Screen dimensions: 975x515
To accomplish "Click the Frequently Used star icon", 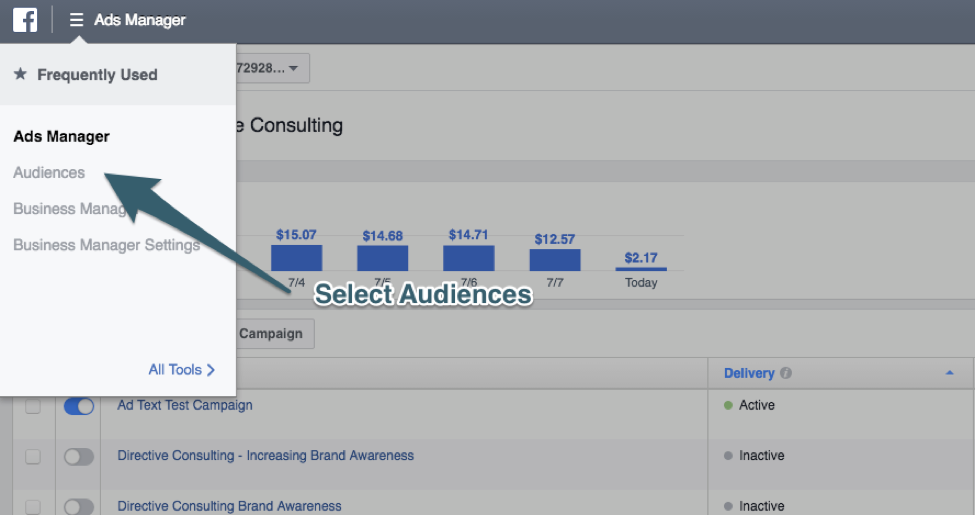I will (20, 75).
